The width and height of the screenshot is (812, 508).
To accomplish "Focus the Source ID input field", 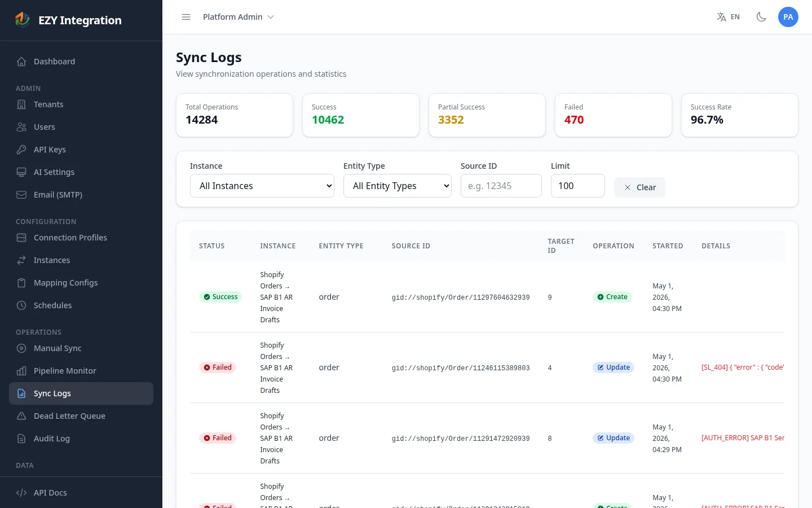I will click(501, 186).
